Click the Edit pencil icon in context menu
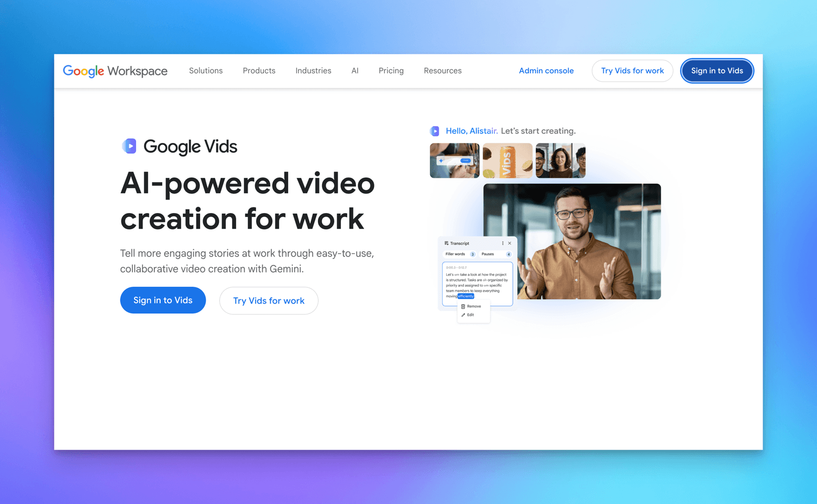Screen dimensions: 817x504 point(463,315)
